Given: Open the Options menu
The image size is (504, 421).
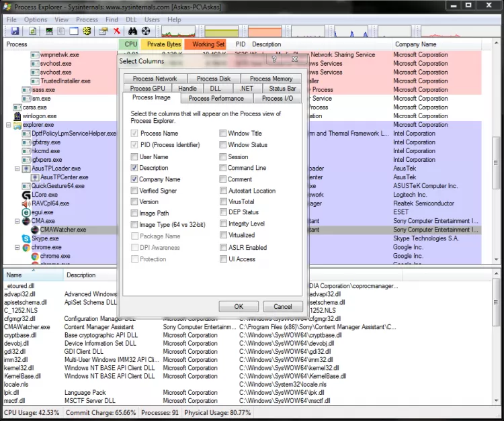Looking at the screenshot, I should (36, 20).
